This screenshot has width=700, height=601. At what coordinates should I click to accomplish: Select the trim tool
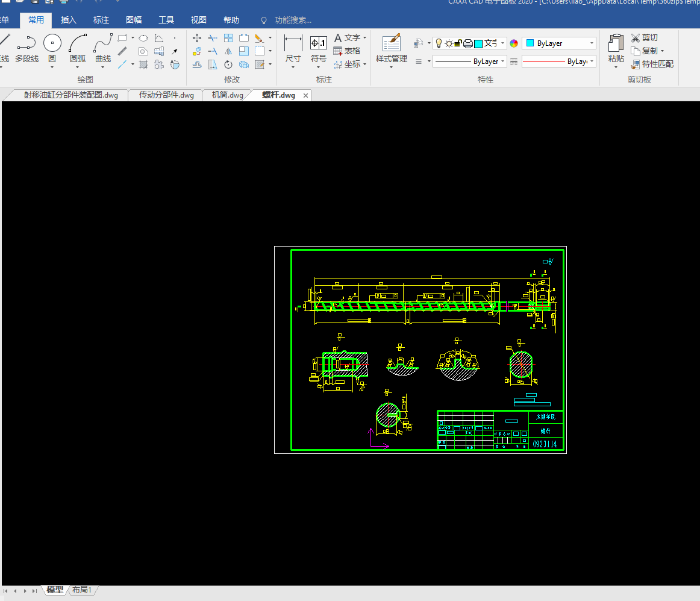(213, 38)
